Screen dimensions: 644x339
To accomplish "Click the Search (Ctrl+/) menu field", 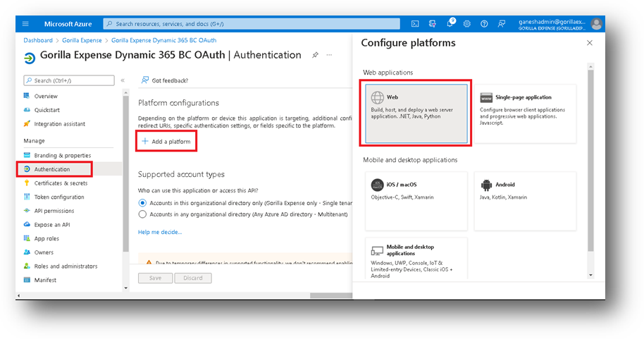I will (x=69, y=80).
